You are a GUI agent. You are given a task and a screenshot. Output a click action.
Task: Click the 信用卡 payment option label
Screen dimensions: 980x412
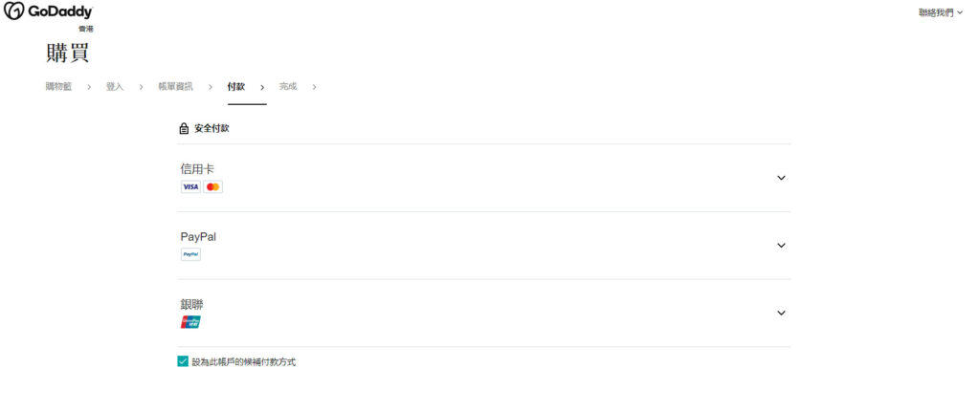197,168
